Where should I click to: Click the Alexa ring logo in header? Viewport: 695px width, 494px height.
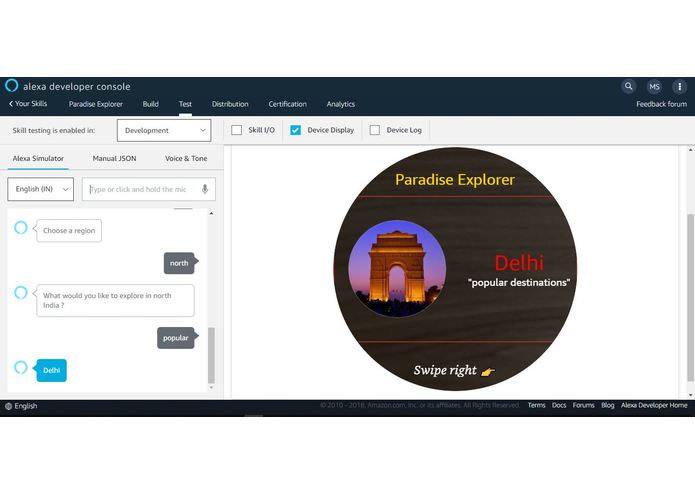[12, 85]
